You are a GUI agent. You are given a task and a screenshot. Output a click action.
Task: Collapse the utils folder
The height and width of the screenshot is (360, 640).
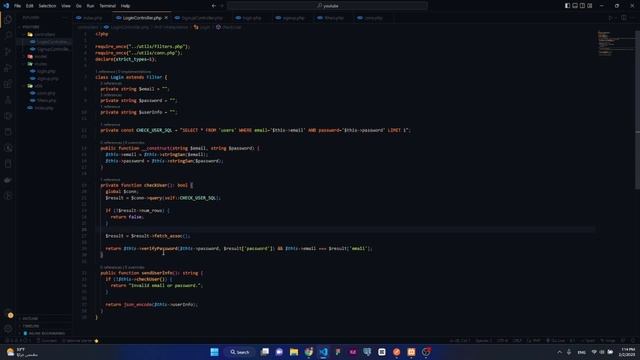coord(37,86)
